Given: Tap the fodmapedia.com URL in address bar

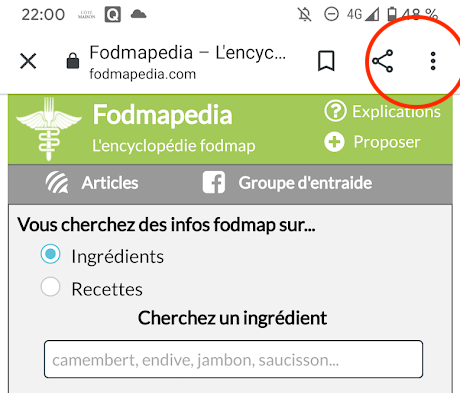Looking at the screenshot, I should pyautogui.click(x=143, y=74).
